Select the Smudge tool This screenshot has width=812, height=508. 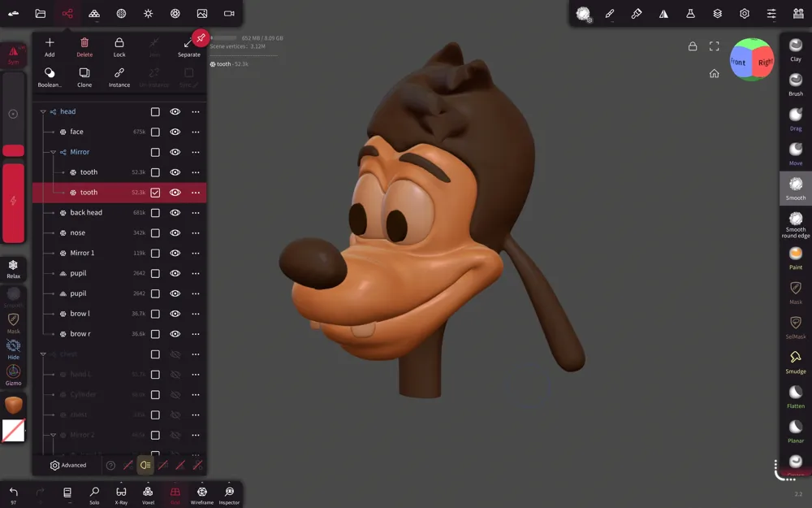pyautogui.click(x=796, y=363)
